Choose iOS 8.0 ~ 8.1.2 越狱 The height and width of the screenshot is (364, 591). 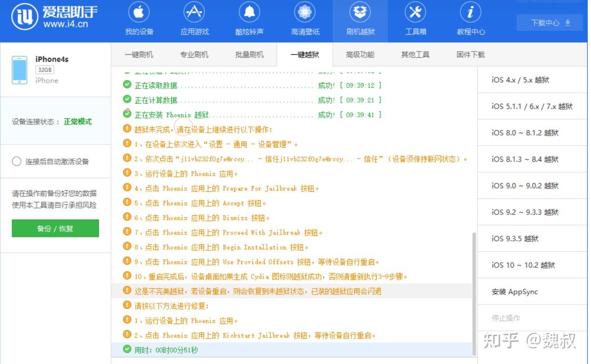coord(532,133)
